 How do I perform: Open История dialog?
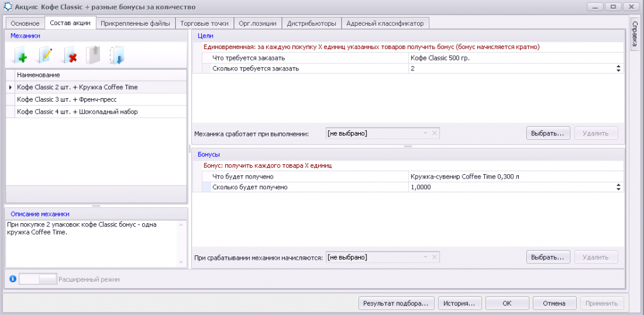tap(460, 304)
